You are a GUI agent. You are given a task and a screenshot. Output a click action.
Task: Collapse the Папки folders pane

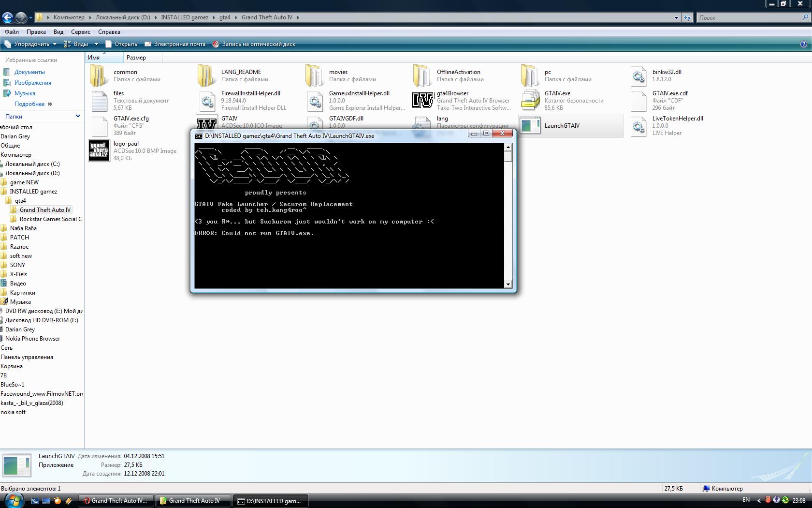point(78,116)
